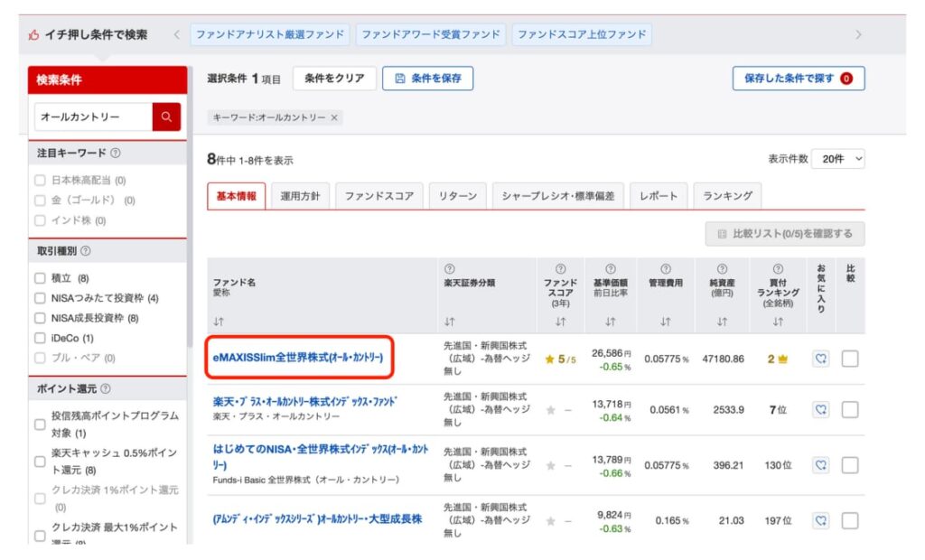Open the 表示件数 20件 dropdown

(x=838, y=159)
